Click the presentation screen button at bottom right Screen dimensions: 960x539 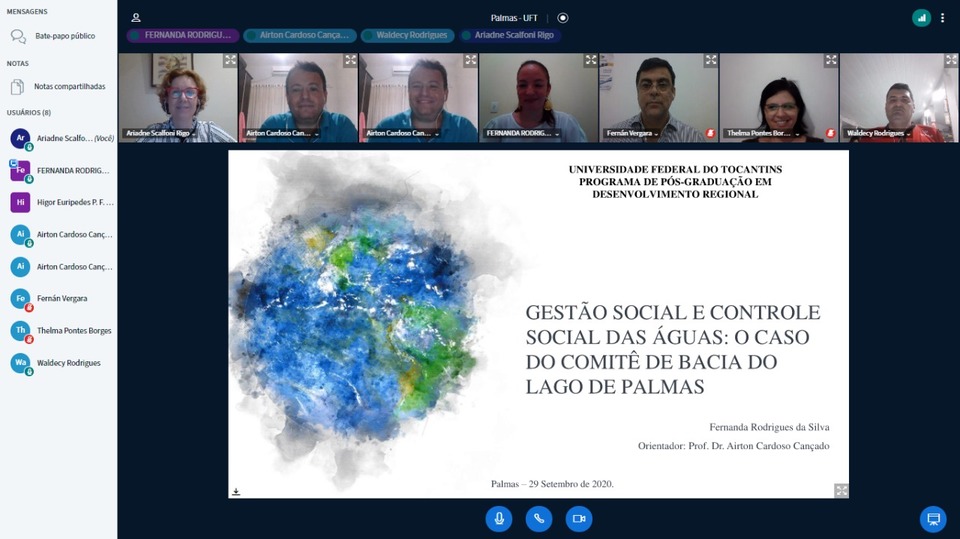pos(932,519)
